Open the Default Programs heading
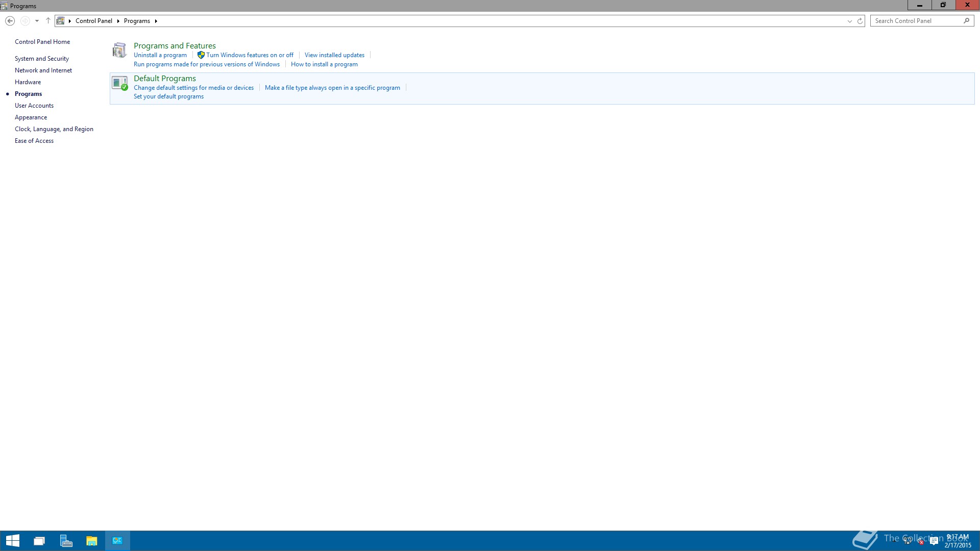Screen dimensions: 980x551 (165, 79)
